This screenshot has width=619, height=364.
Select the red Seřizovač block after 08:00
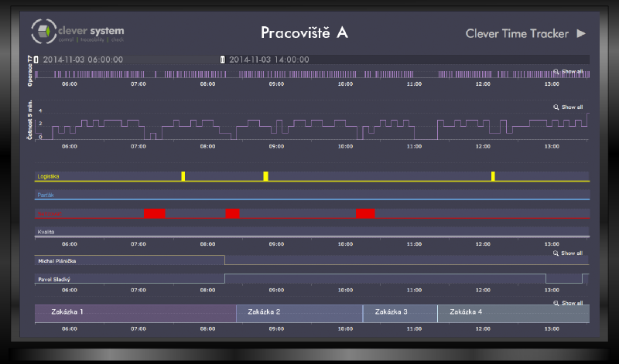click(233, 213)
